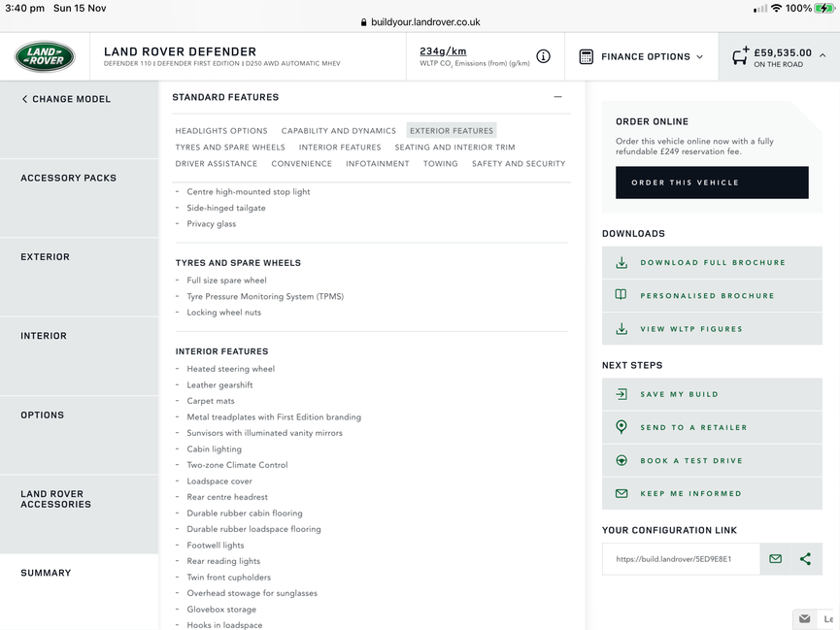840x630 pixels.
Task: Click the Land Rover logo
Action: coord(45,56)
